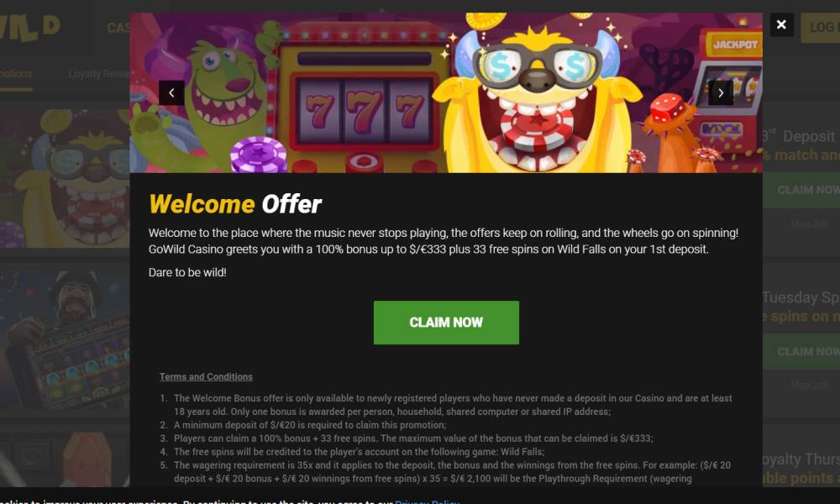The height and width of the screenshot is (504, 840).
Task: Open the Terms and Conditions link
Action: (x=206, y=376)
